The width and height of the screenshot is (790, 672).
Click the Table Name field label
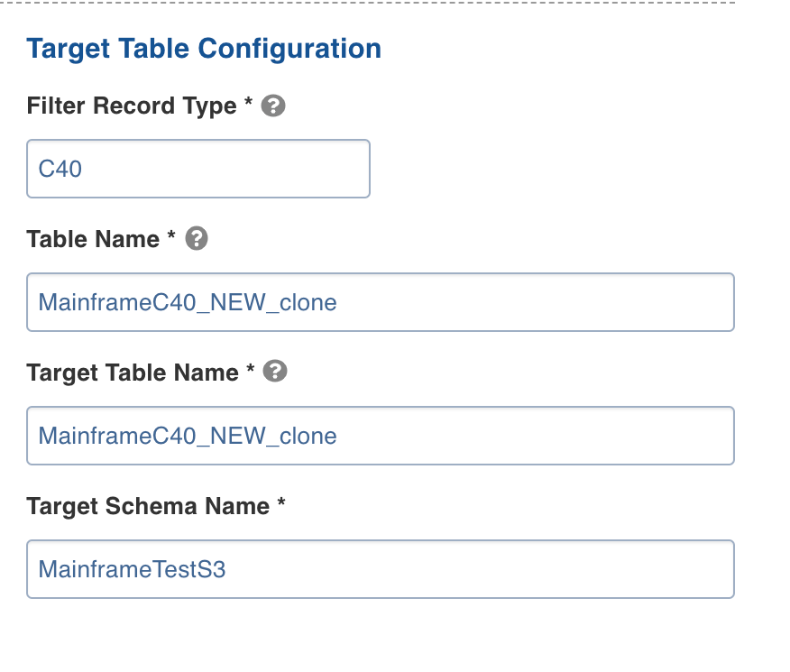[93, 239]
